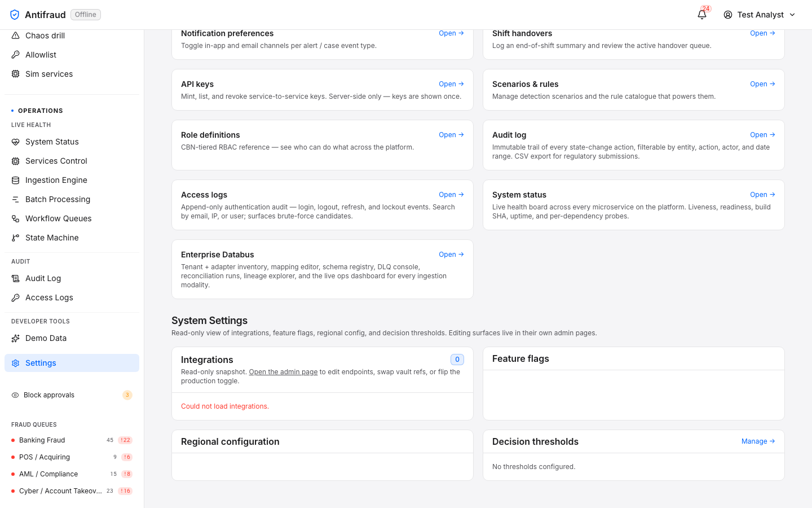This screenshot has height=508, width=812.
Task: Click the Block approvals sidebar item
Action: click(72, 395)
